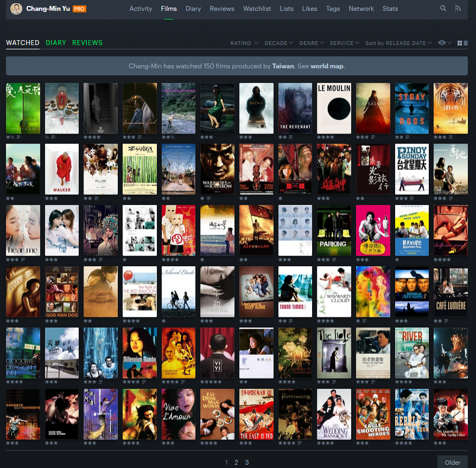Image resolution: width=476 pixels, height=468 pixels.
Task: Open review icon under The Revenant poster
Action: point(291,137)
